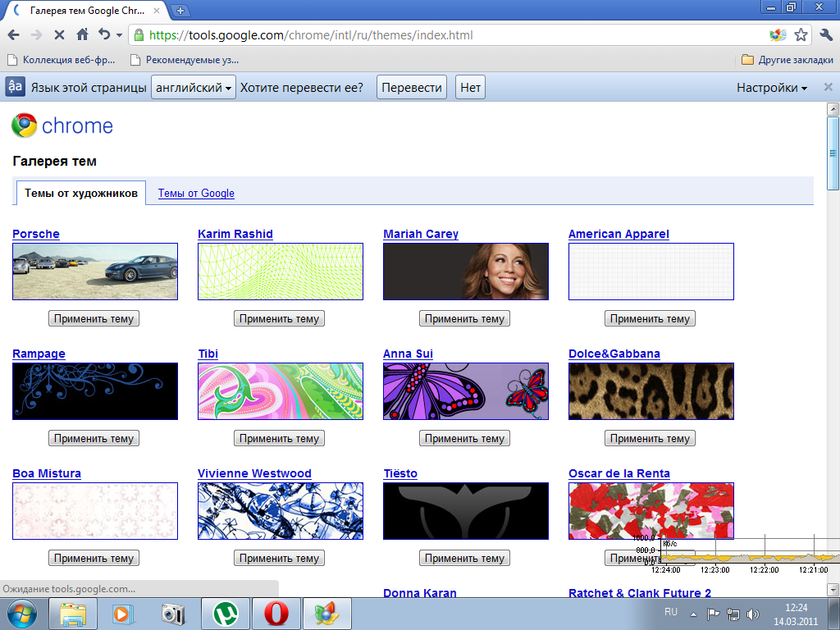Open the Настройки translation options dropdown
Viewport: 840px width, 630px height.
[x=771, y=88]
